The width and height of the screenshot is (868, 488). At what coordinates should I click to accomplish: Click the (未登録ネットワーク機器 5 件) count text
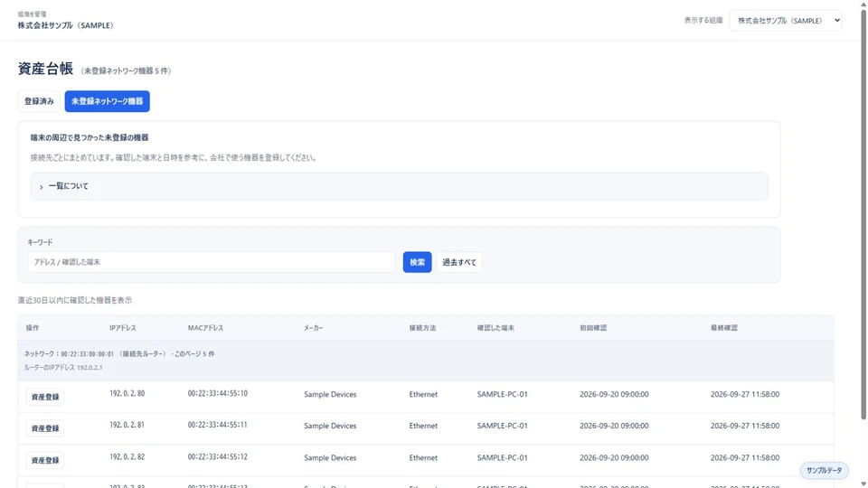point(127,70)
